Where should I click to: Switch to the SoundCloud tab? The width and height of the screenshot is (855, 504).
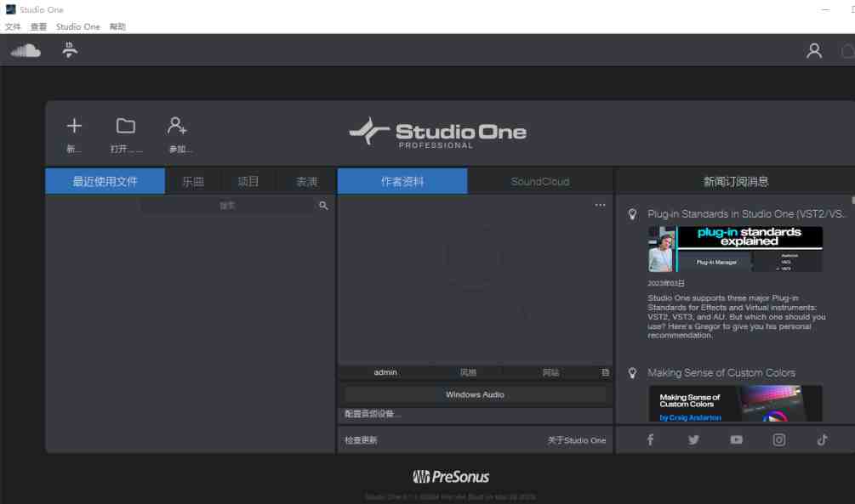[x=539, y=180]
